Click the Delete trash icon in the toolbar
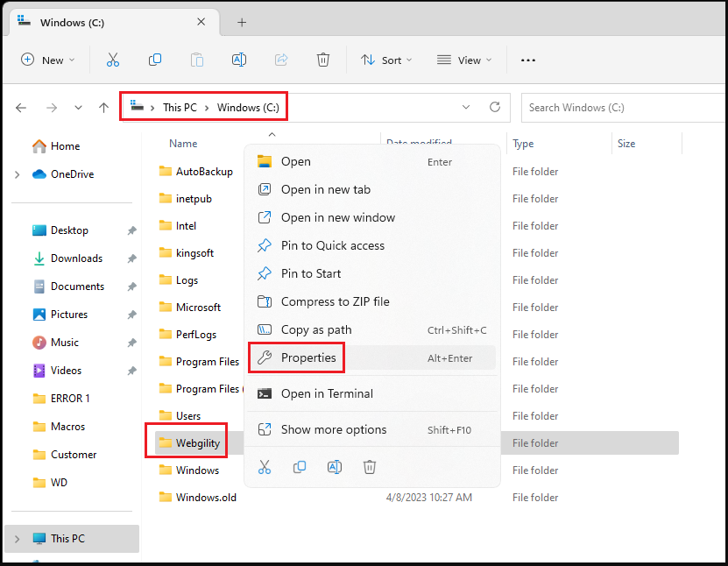 [323, 60]
